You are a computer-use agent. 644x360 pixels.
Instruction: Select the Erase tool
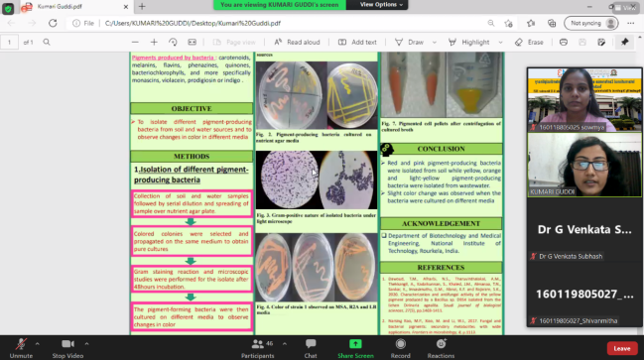pyautogui.click(x=529, y=43)
